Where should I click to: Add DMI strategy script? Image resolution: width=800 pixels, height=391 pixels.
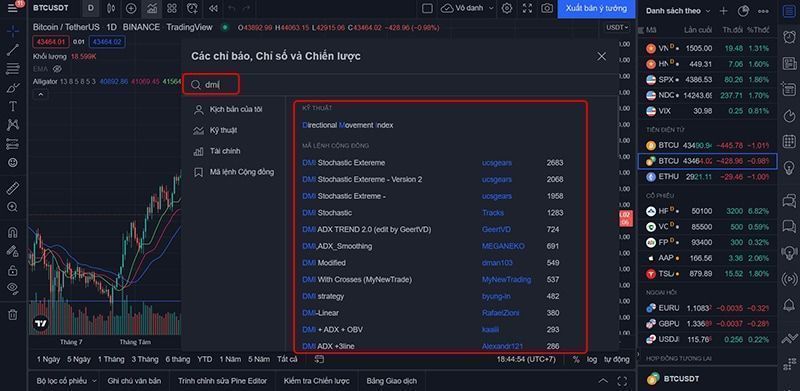pyautogui.click(x=323, y=296)
